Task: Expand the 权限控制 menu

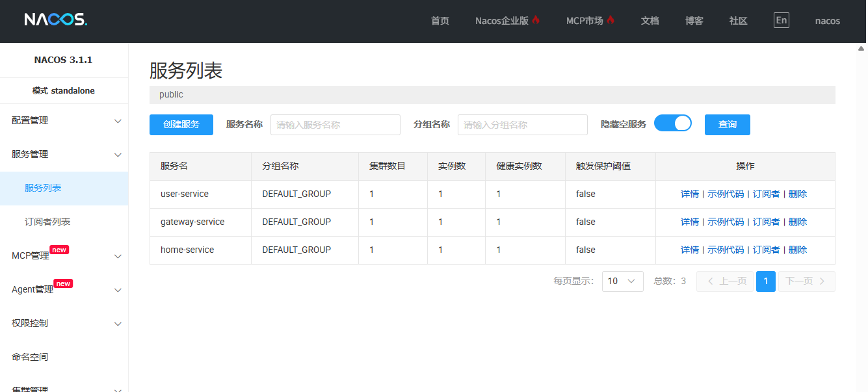Action: (x=64, y=324)
